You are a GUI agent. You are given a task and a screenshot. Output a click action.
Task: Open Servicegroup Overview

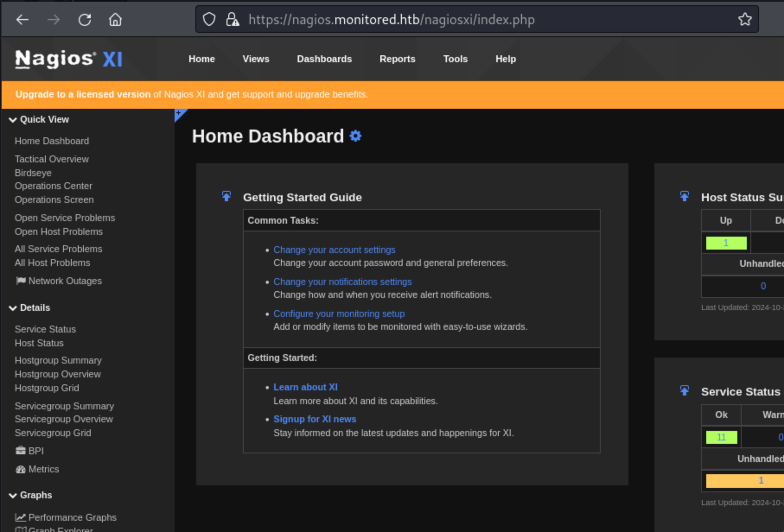pos(64,419)
